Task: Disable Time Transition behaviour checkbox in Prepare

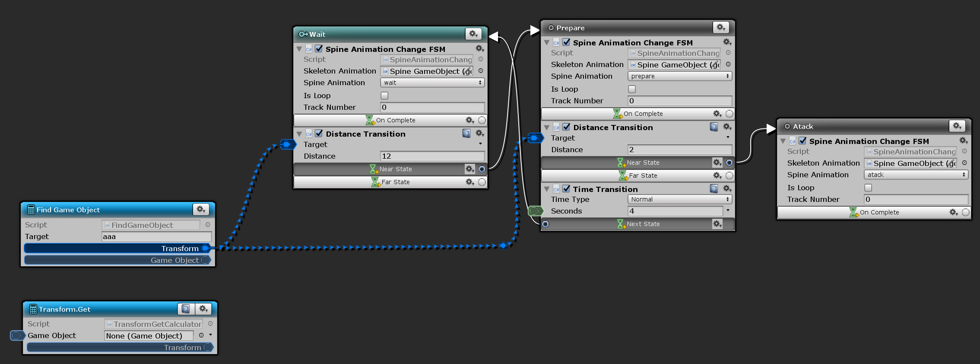Action: click(566, 189)
